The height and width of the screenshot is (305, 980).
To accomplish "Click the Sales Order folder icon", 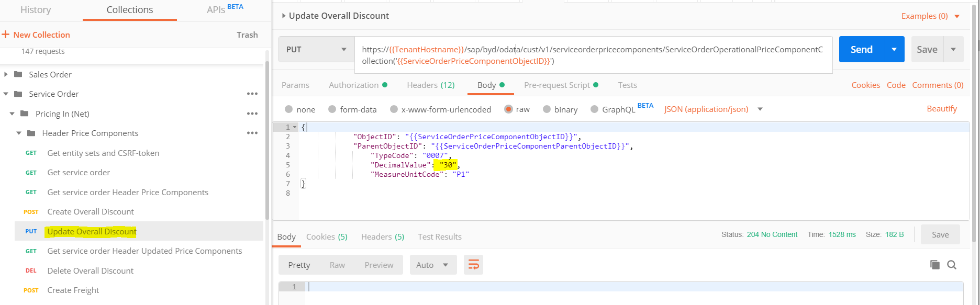I will click(18, 74).
